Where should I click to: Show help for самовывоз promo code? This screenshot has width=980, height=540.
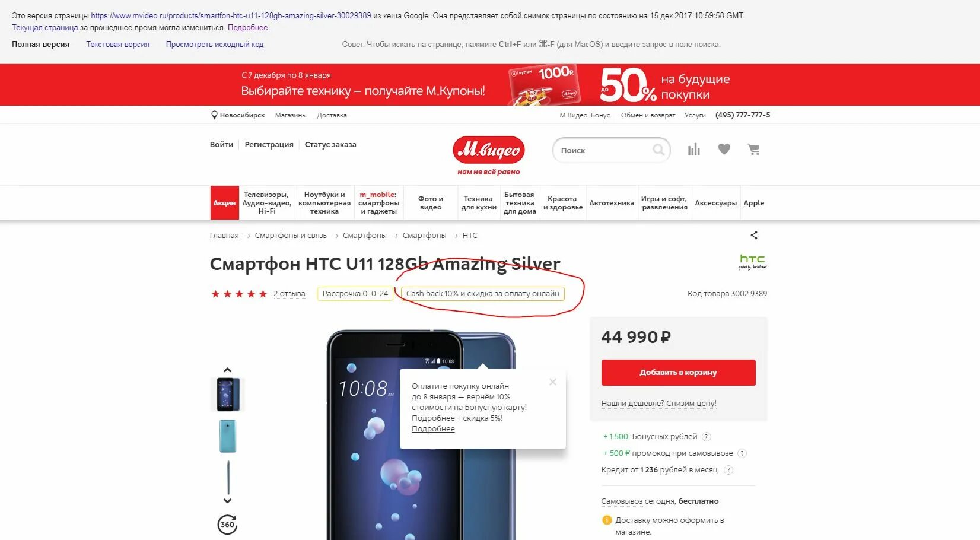tap(742, 453)
